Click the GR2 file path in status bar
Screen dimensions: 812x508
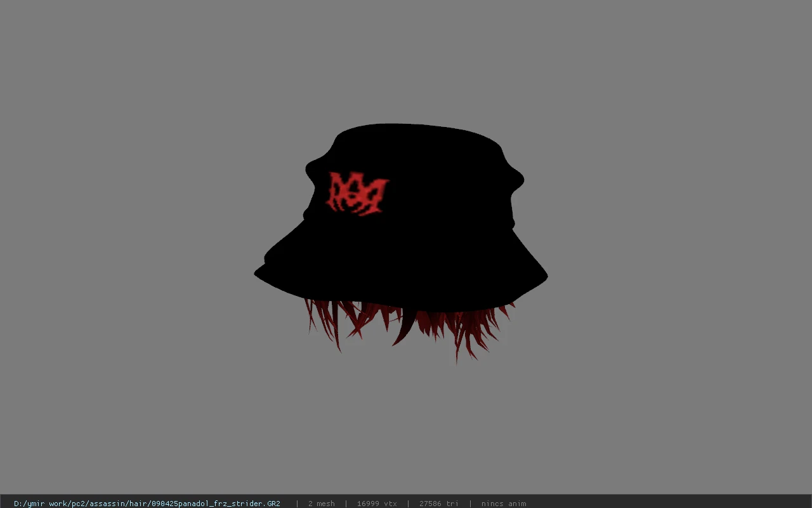tap(147, 504)
